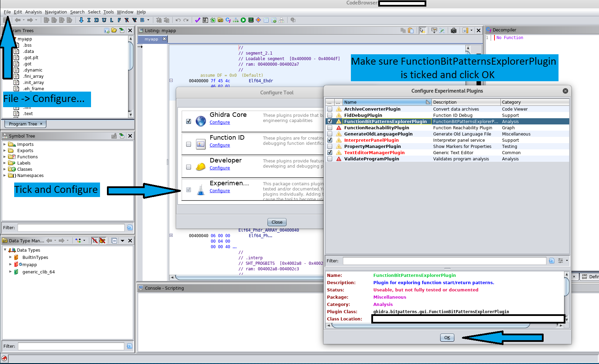Click the Configure link under Function ID
Image resolution: width=599 pixels, height=364 pixels.
point(220,145)
